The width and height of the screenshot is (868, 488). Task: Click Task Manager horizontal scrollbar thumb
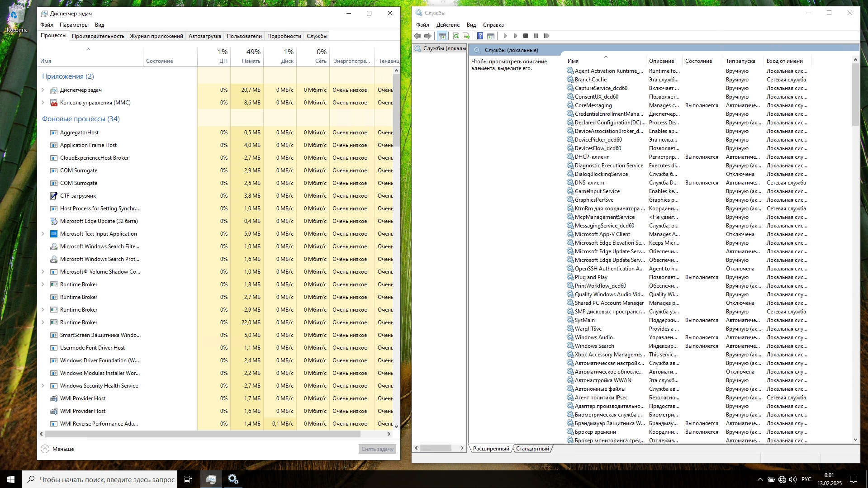click(x=203, y=434)
